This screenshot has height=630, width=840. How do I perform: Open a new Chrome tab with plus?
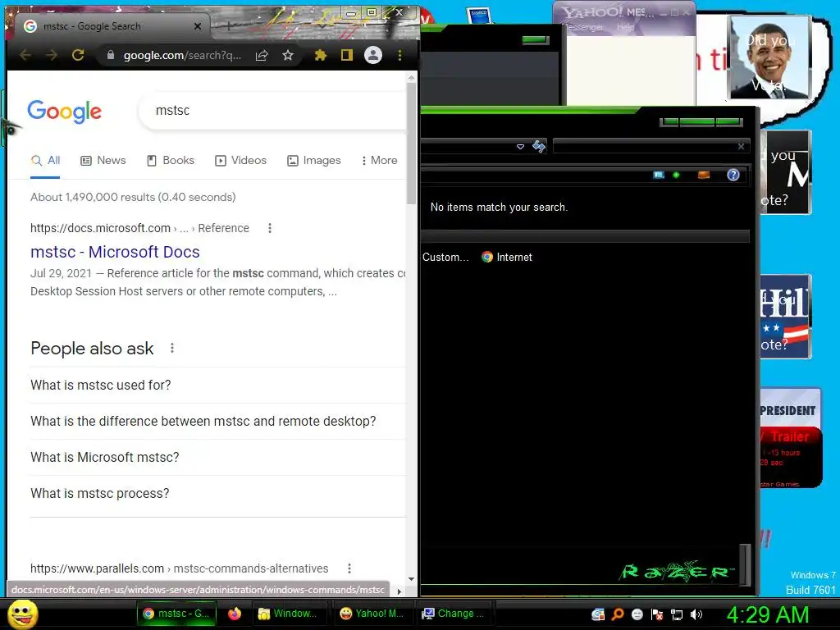[x=228, y=25]
